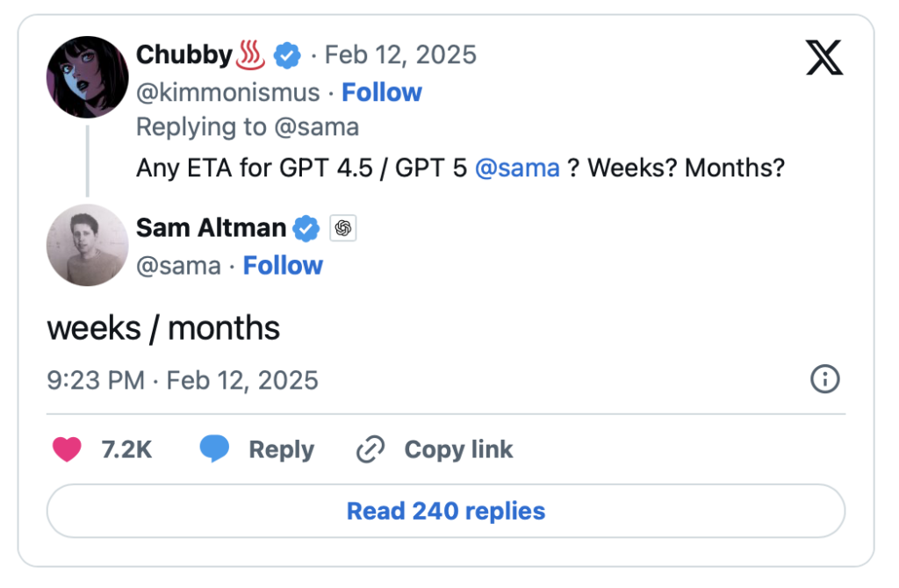
Task: Open Chubby's profile avatar
Action: [87, 77]
